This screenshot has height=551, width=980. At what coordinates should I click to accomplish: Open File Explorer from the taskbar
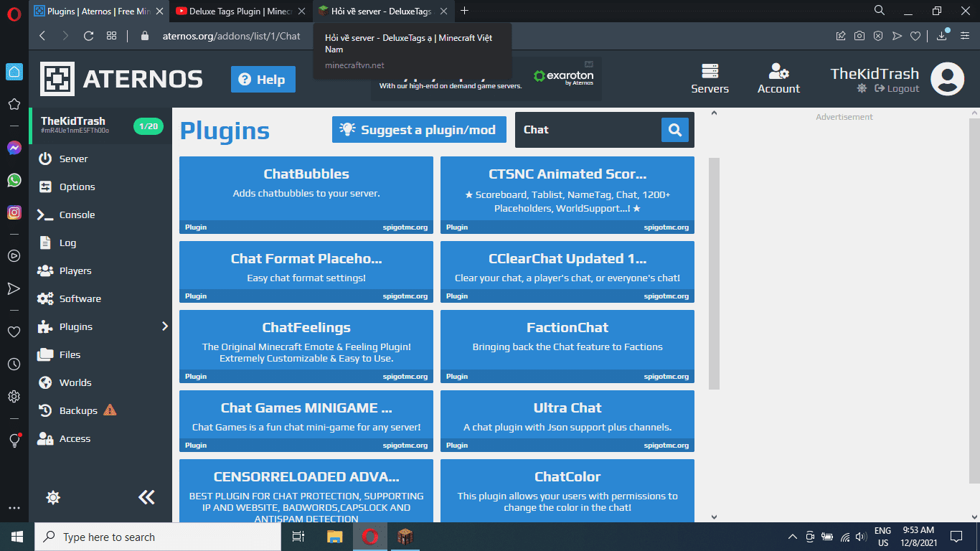pos(335,537)
